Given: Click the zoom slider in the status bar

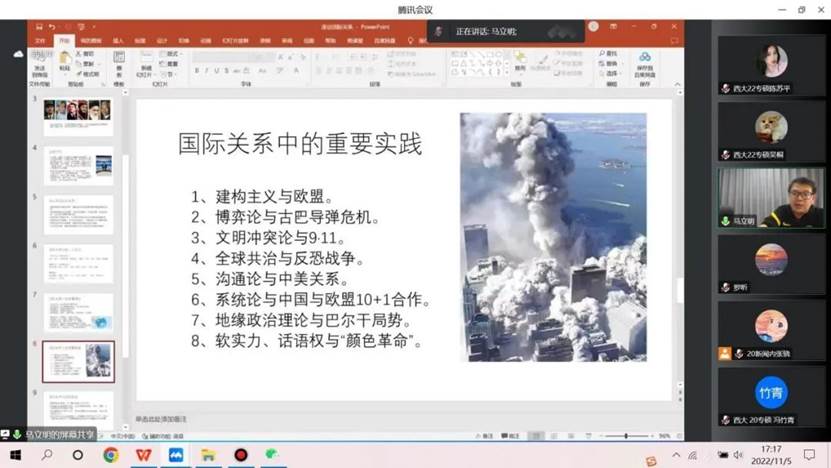Looking at the screenshot, I should click(627, 436).
